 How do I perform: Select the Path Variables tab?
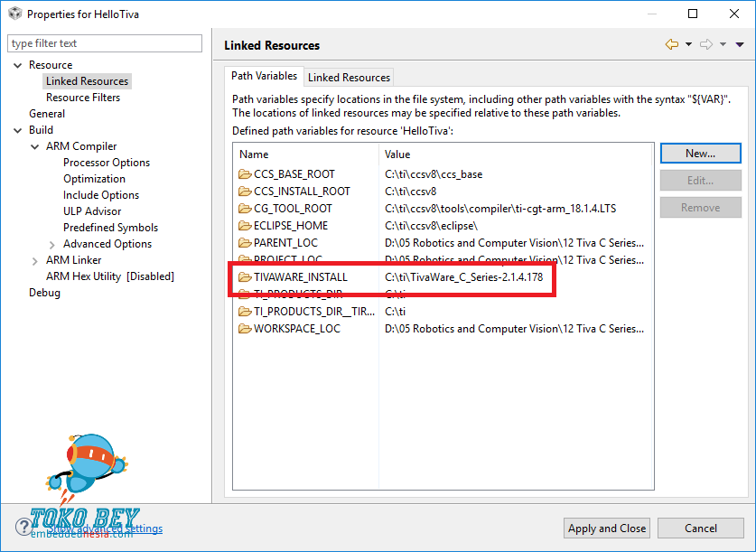click(x=265, y=76)
